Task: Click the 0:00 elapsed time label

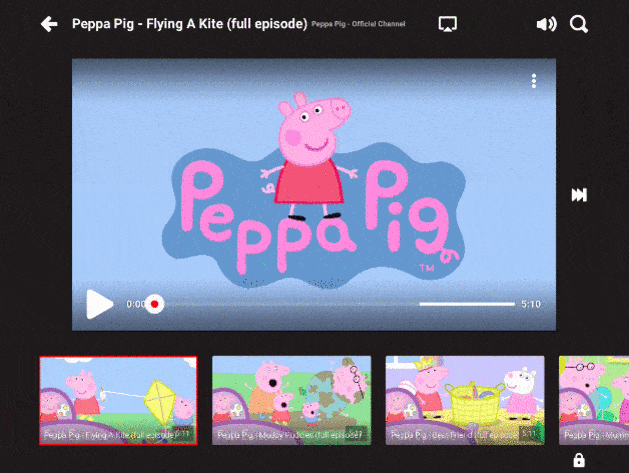Action: click(134, 304)
